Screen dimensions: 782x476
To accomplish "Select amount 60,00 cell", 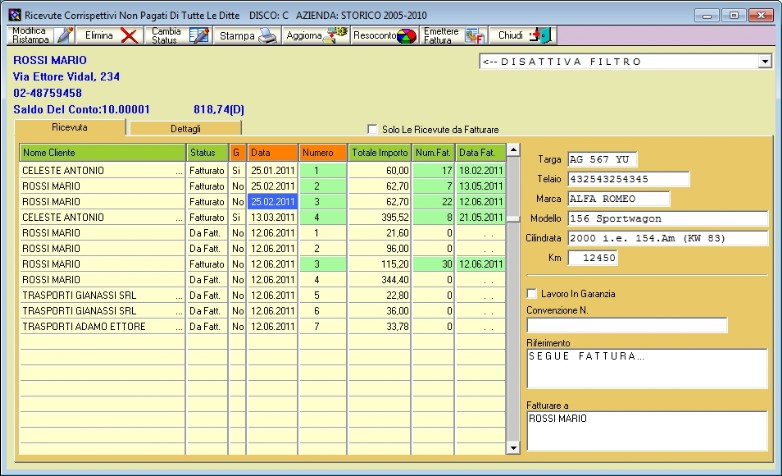I will pos(380,171).
